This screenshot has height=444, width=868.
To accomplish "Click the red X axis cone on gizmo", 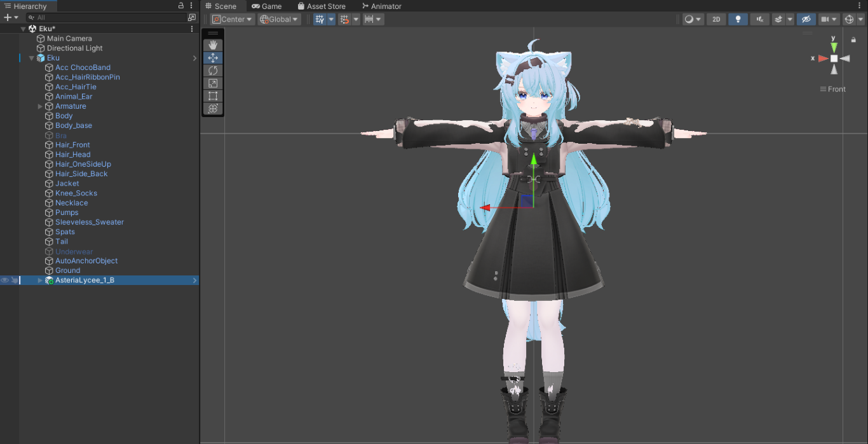I will pos(822,59).
